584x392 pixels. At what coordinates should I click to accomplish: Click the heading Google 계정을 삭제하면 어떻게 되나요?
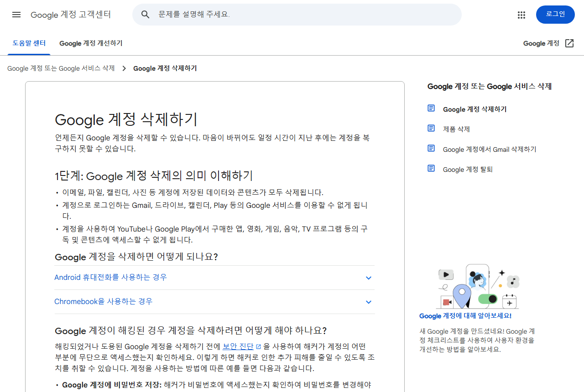point(136,257)
